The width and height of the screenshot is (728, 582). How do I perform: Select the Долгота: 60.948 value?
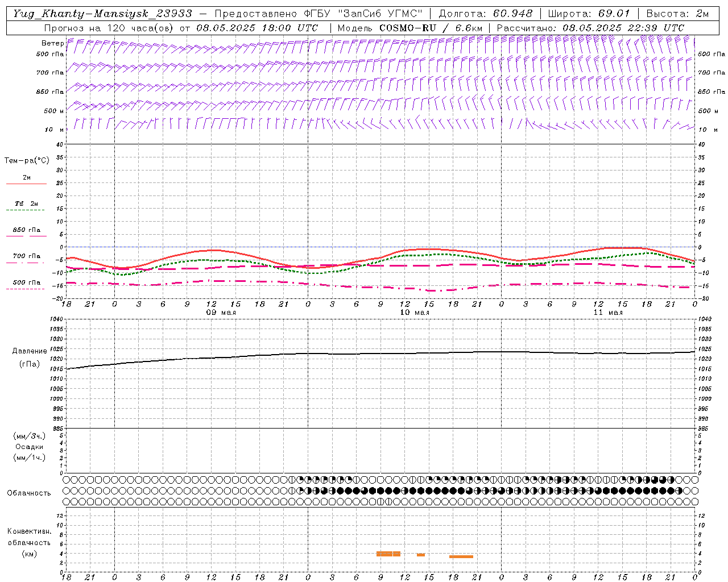coord(486,14)
